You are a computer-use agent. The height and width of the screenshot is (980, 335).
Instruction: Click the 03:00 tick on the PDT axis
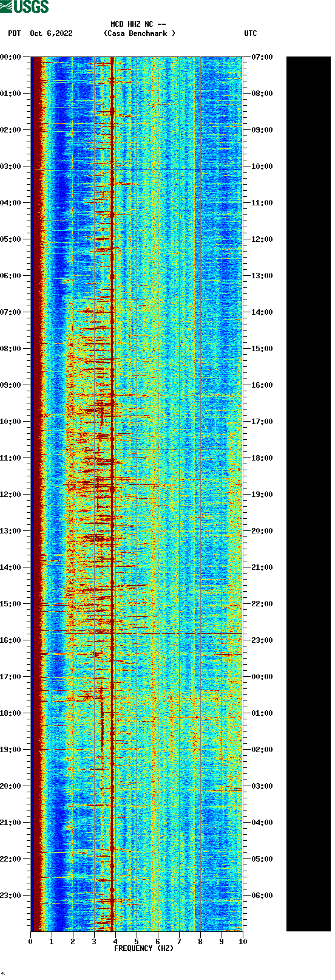pyautogui.click(x=11, y=166)
